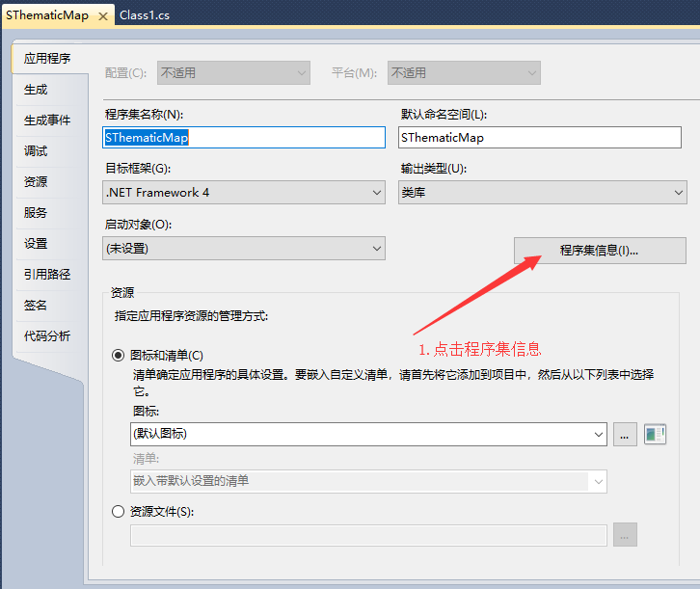Expand the 目标框架 .NET Framework dropdown
The height and width of the screenshot is (589, 700).
pos(244,193)
